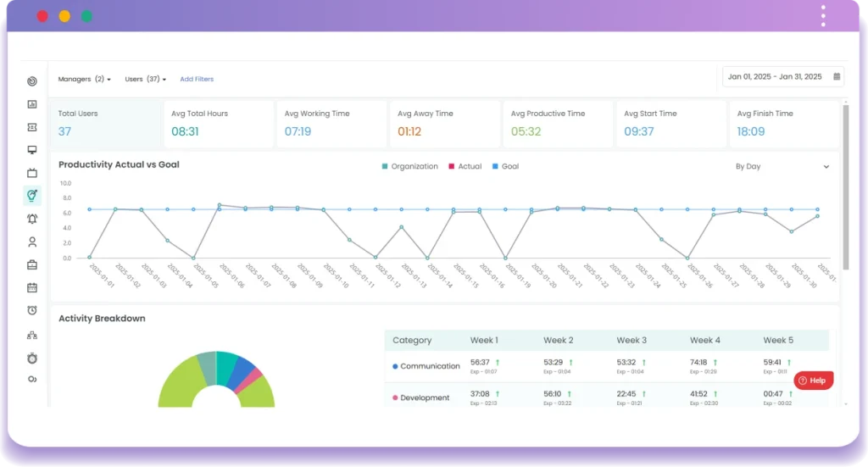This screenshot has width=868, height=467.
Task: Open the calendar sidebar icon
Action: pos(32,287)
